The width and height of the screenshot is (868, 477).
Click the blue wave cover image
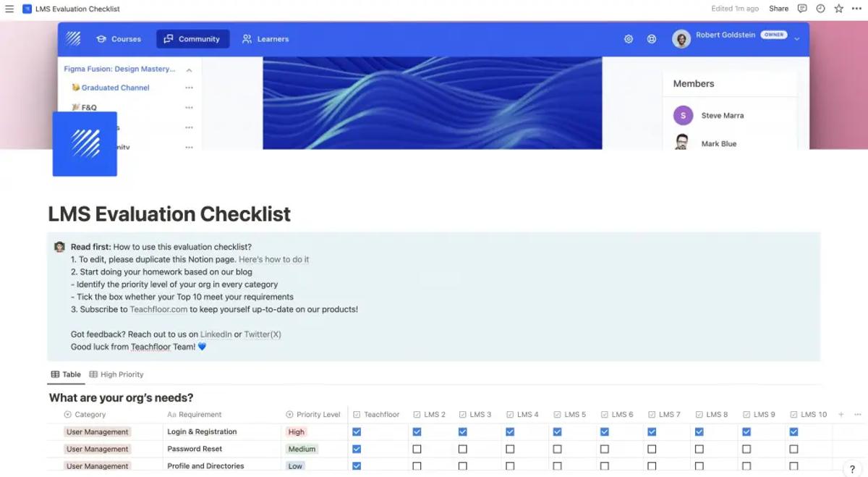[433, 103]
